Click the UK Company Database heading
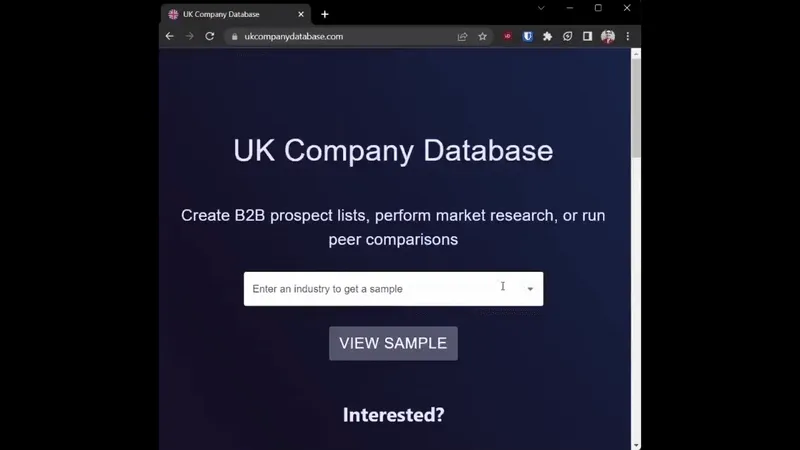The image size is (800, 450). click(x=393, y=151)
